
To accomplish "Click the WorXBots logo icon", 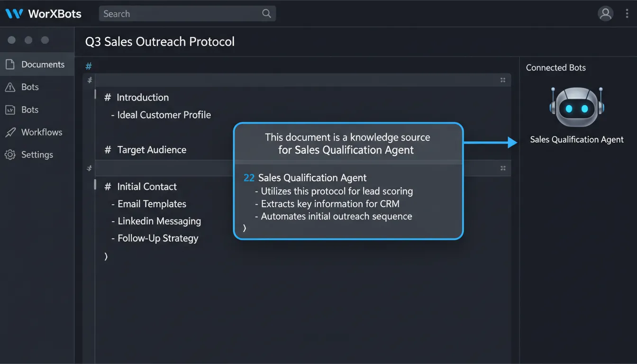I will 14,13.
